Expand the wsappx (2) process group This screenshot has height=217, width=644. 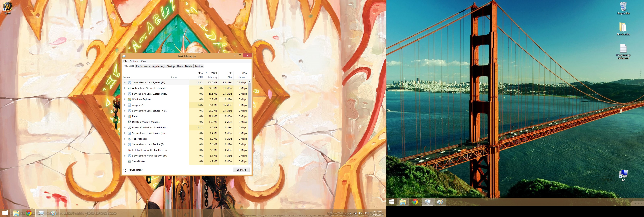(125, 105)
